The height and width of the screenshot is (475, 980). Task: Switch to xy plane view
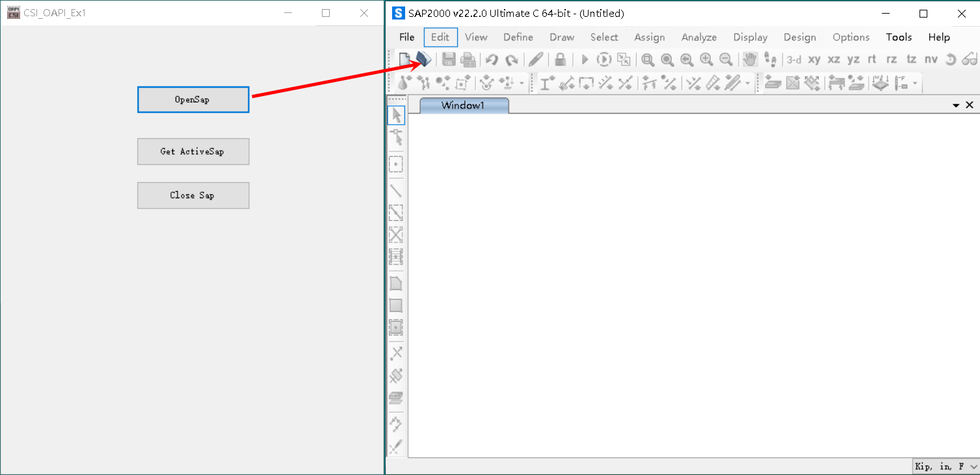click(814, 60)
